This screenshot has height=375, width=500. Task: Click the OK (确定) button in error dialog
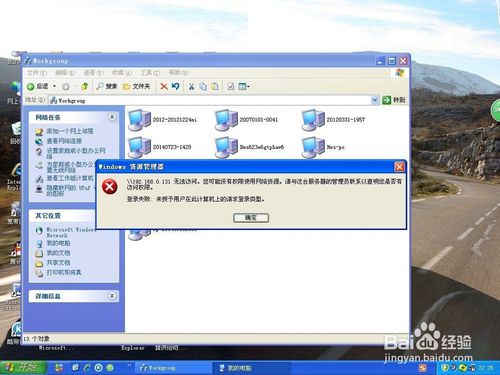coord(251,218)
